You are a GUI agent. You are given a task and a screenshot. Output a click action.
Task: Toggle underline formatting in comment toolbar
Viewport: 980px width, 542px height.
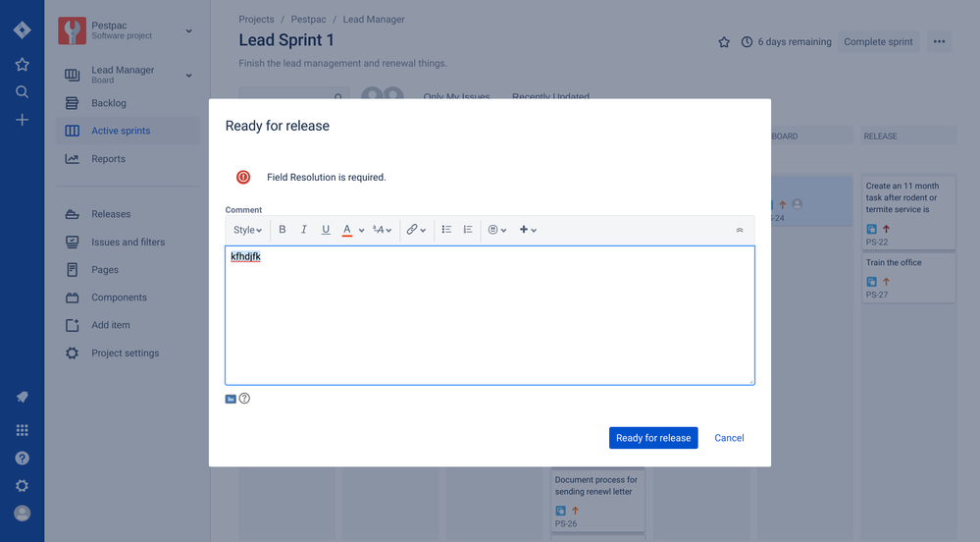(x=326, y=230)
